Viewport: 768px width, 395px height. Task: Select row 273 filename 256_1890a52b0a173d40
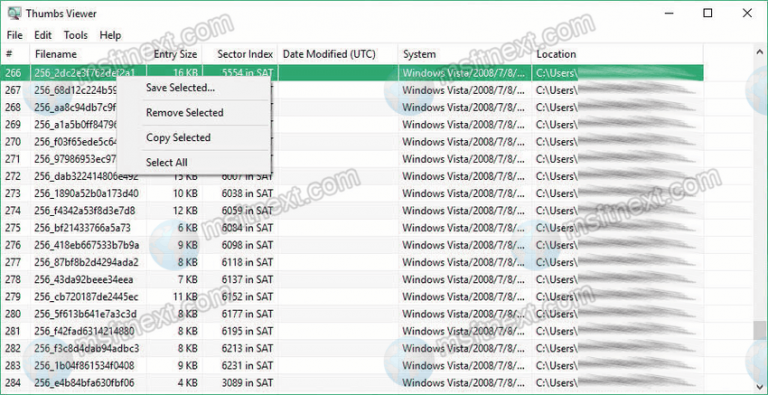(87, 194)
